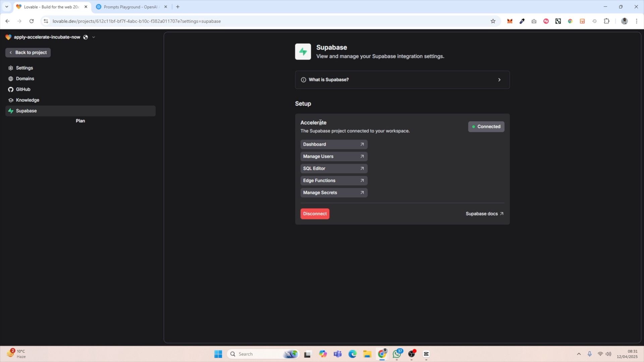The width and height of the screenshot is (644, 362).
Task: Open GitHub integration settings
Action: [x=80, y=89]
